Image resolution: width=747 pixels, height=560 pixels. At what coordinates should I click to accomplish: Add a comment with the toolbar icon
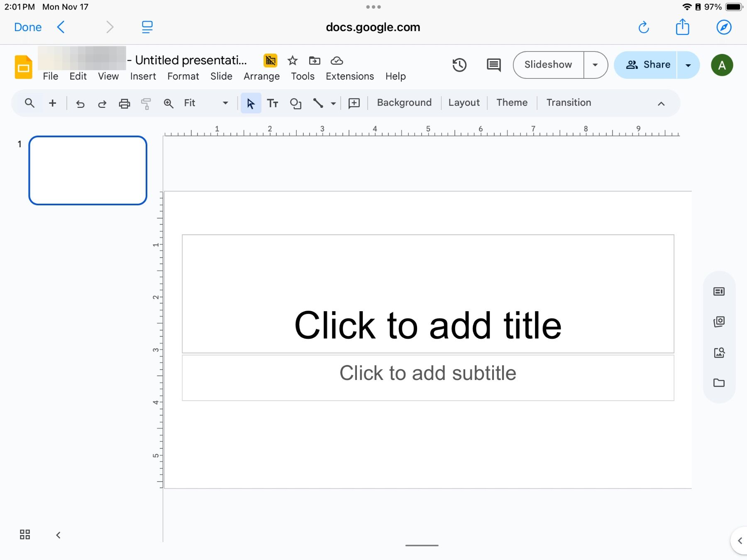[354, 103]
